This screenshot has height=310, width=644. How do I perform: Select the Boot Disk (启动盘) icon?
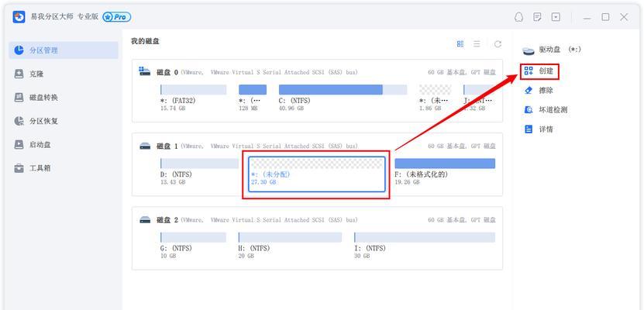click(19, 144)
